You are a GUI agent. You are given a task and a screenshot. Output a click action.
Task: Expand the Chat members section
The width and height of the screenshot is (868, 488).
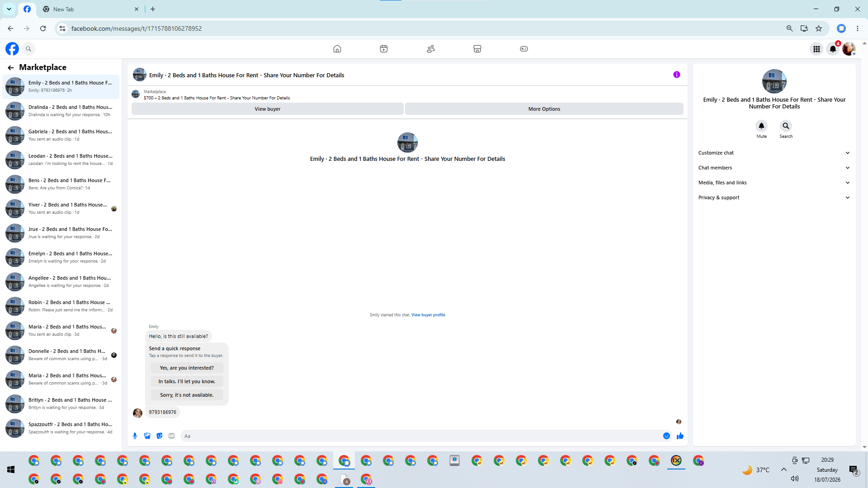774,168
